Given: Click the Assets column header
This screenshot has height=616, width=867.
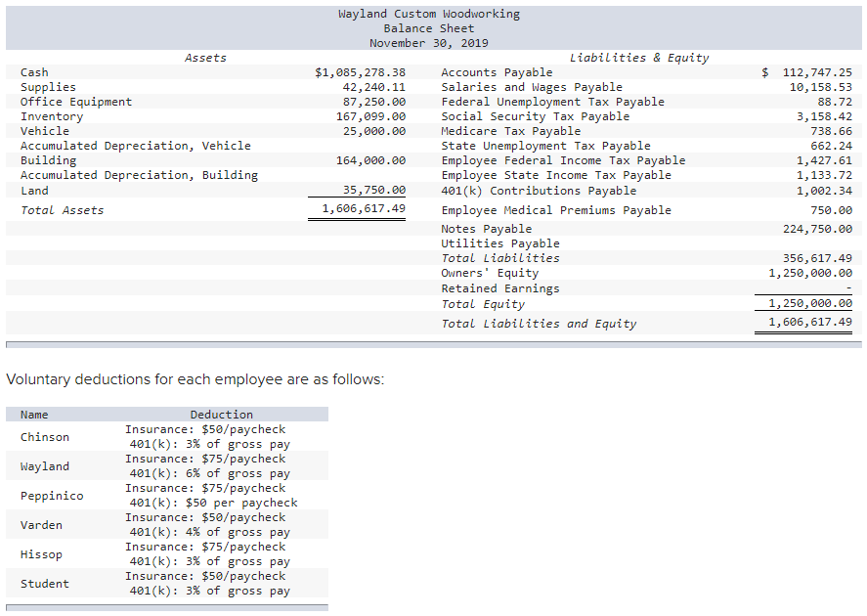Looking at the screenshot, I should (205, 58).
